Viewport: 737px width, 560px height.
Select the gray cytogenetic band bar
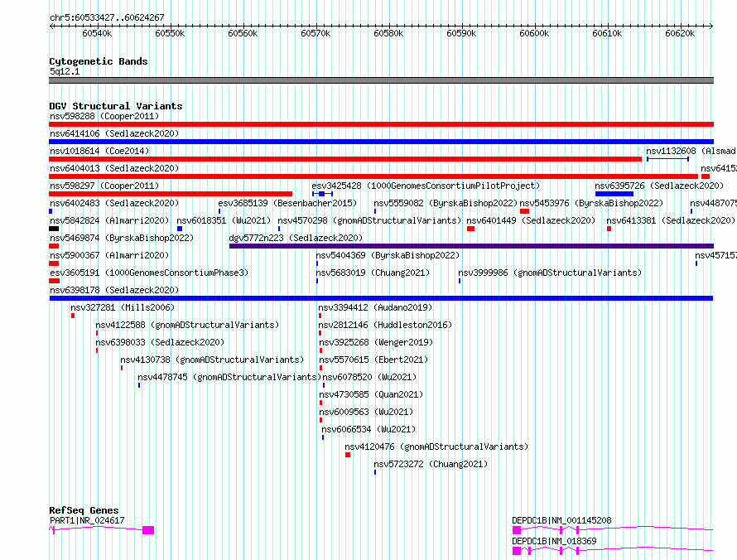381,80
